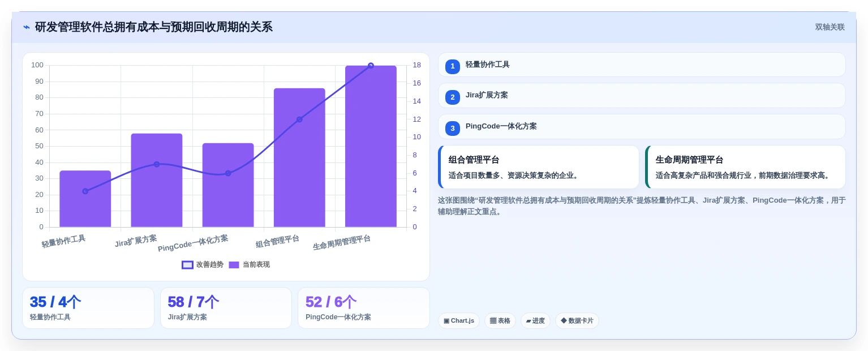Click the 52 / 6个 stat card
The image size is (868, 351).
pos(364,308)
